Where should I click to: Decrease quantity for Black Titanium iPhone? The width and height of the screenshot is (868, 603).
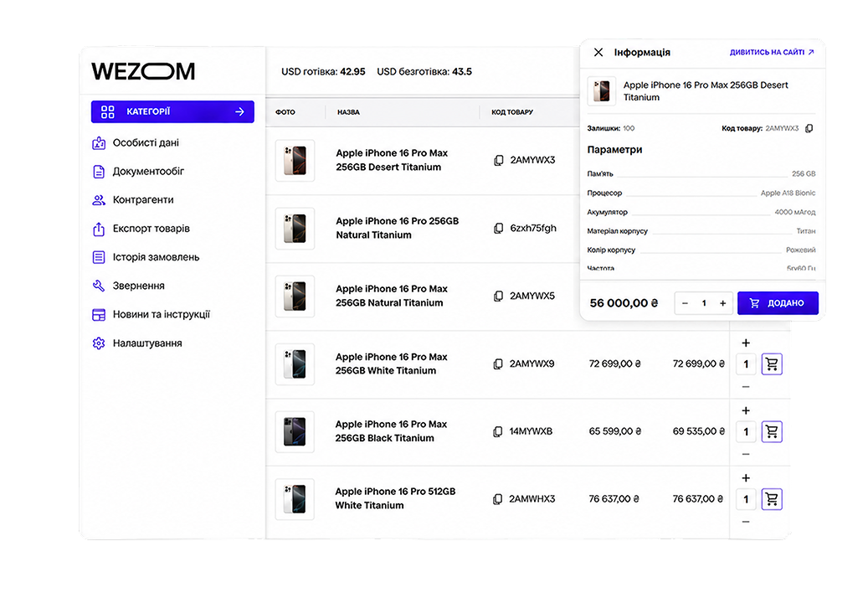point(746,454)
